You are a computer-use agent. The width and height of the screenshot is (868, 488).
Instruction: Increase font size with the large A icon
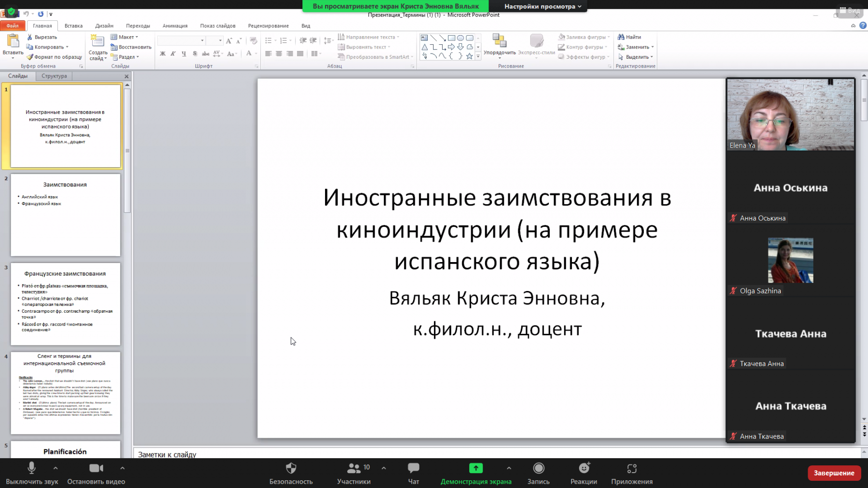click(229, 41)
